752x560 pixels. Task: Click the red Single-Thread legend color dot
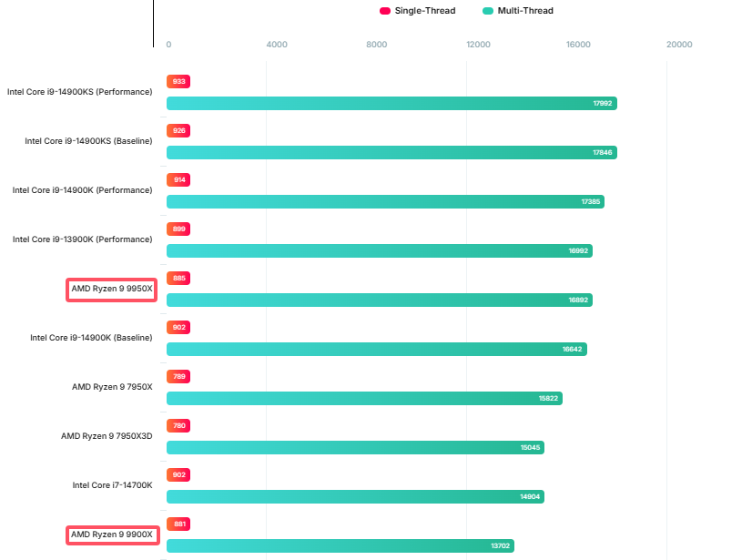385,11
